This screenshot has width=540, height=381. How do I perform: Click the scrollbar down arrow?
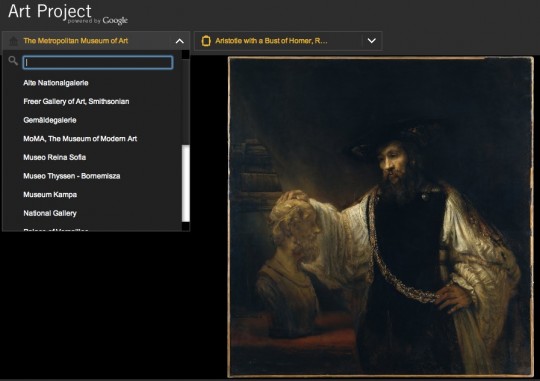(x=186, y=226)
